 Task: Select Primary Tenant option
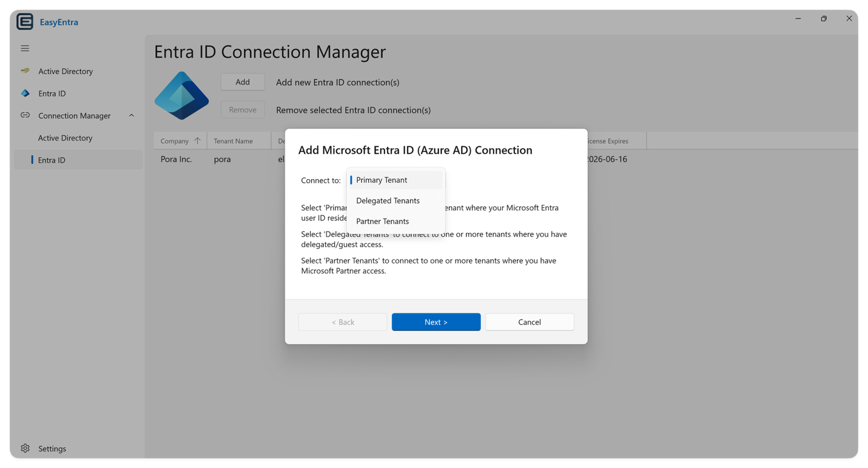pyautogui.click(x=396, y=180)
